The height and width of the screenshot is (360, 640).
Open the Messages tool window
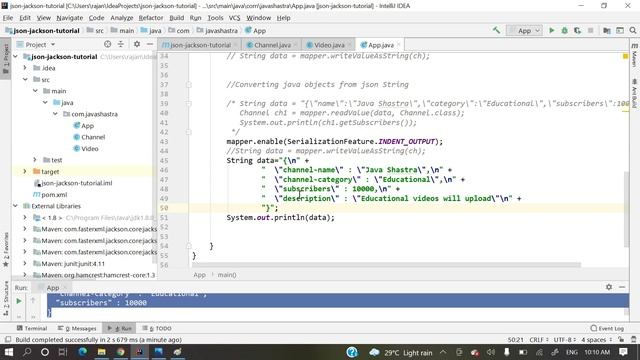pyautogui.click(x=77, y=328)
